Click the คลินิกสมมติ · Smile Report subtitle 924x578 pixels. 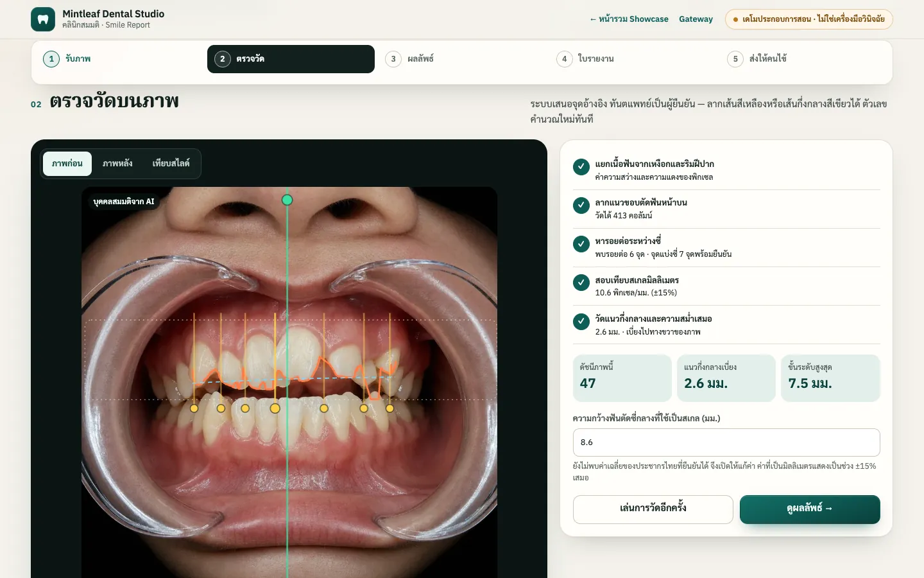coord(106,25)
